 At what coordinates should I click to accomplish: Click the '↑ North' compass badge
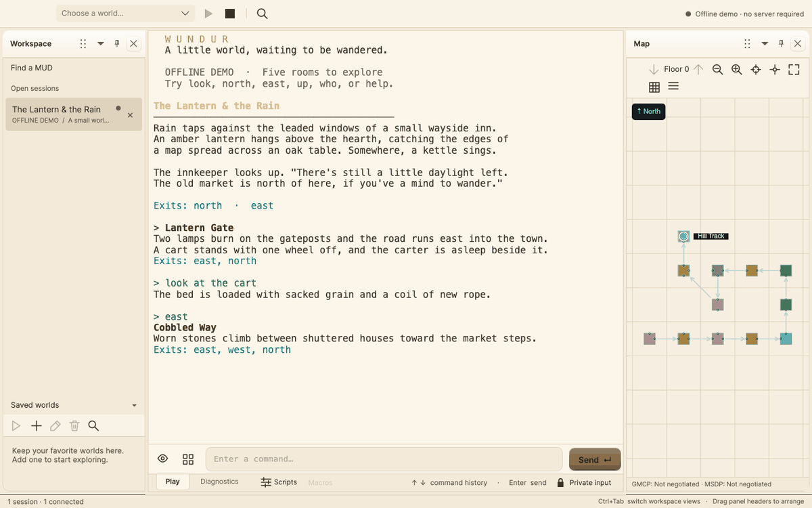(649, 111)
